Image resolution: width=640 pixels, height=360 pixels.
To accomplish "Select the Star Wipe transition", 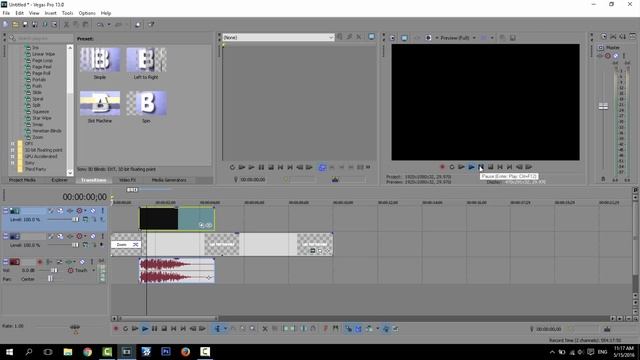I will pyautogui.click(x=42, y=118).
